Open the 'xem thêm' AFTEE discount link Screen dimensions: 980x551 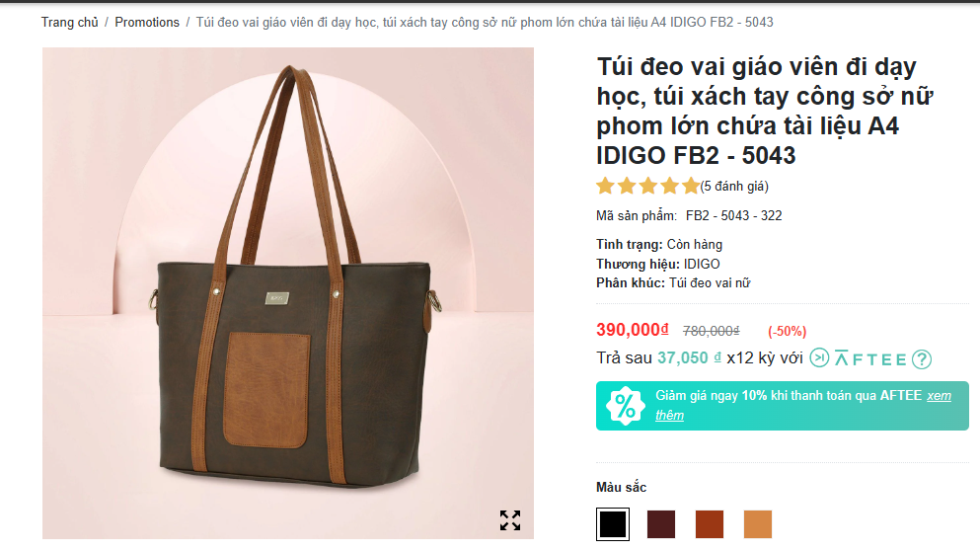(x=803, y=405)
